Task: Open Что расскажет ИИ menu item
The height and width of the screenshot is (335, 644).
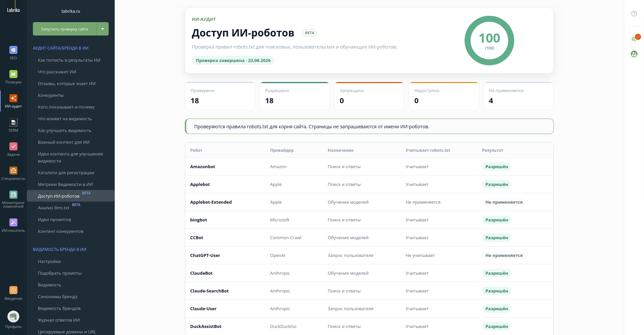Action: [x=57, y=72]
